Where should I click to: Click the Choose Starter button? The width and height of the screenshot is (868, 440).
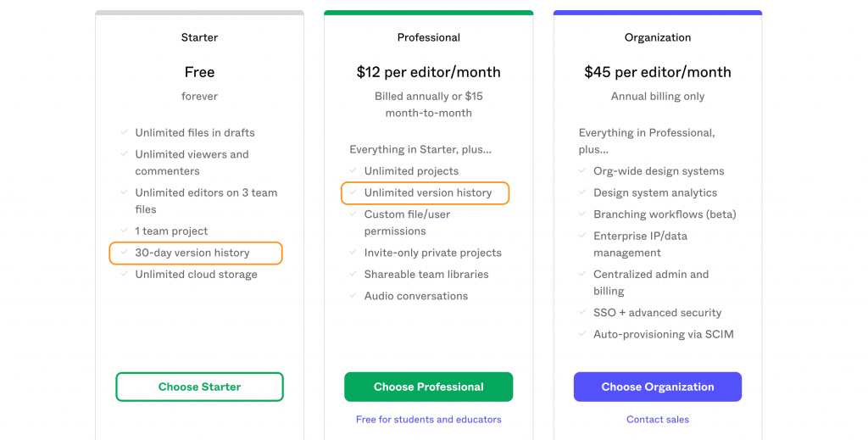[199, 387]
